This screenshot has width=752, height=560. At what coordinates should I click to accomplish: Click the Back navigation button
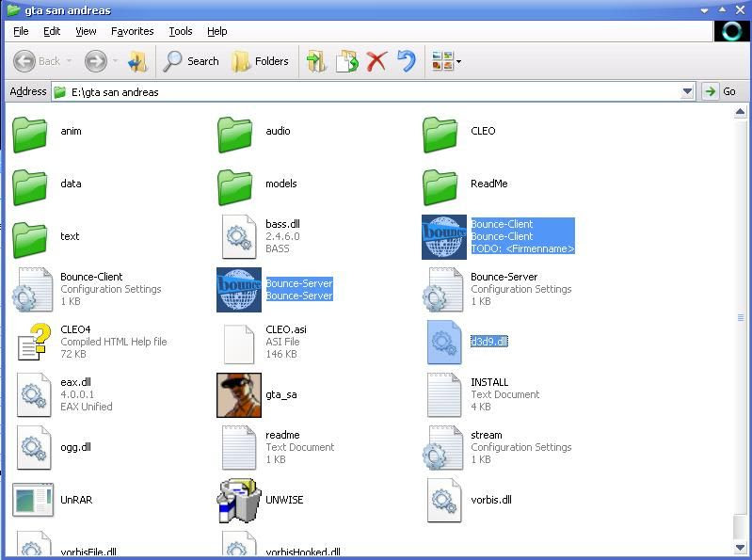click(37, 61)
